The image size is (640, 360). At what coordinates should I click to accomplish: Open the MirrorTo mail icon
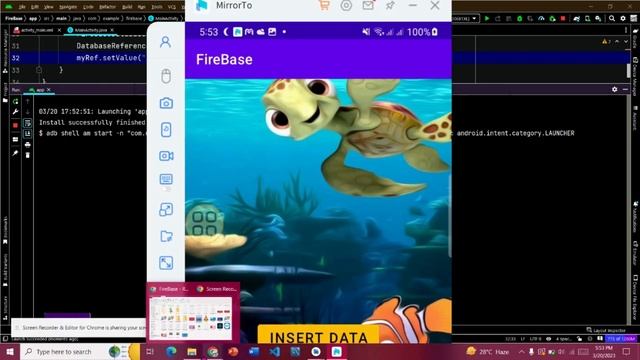click(x=368, y=5)
